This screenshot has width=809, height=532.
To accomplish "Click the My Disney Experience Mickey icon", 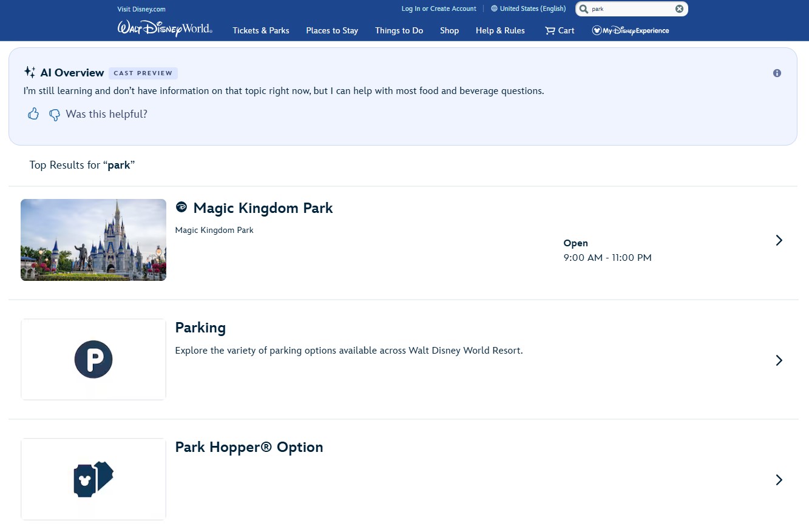I will pos(597,30).
